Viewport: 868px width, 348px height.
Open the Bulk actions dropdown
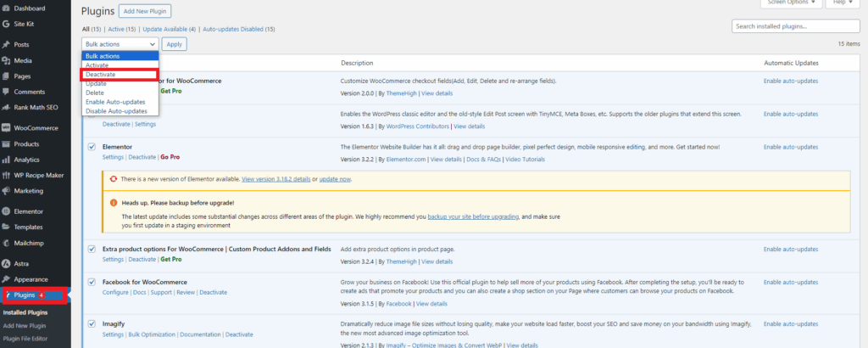[x=120, y=43]
